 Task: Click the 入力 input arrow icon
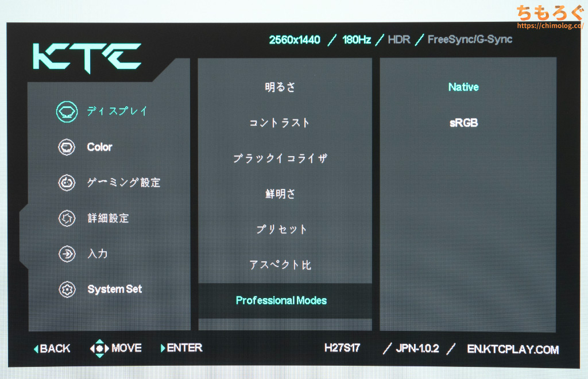point(67,254)
